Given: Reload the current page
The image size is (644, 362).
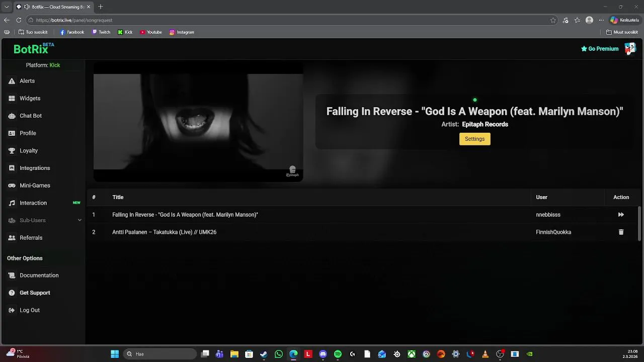Looking at the screenshot, I should pyautogui.click(x=19, y=20).
